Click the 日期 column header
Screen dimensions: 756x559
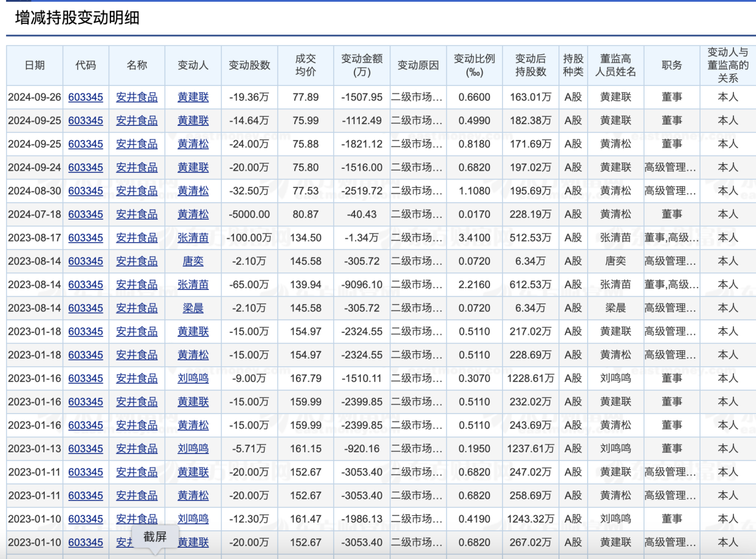coord(35,66)
